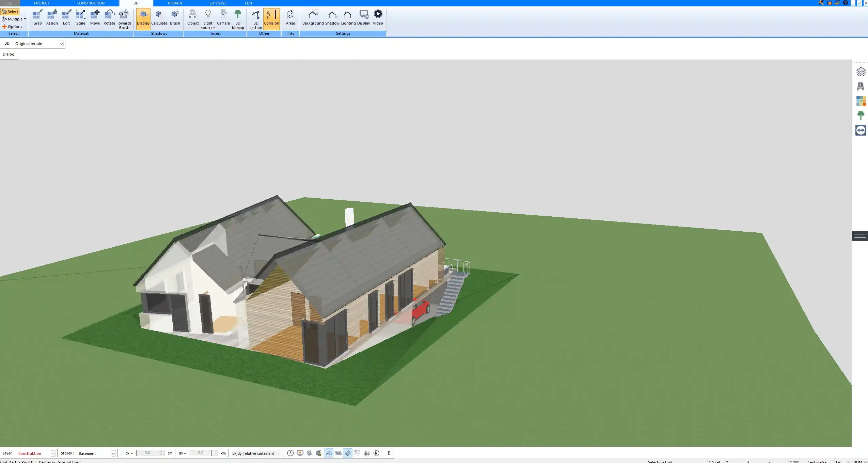Toggle the cube with arrow icon in bottom toolbar

click(319, 453)
